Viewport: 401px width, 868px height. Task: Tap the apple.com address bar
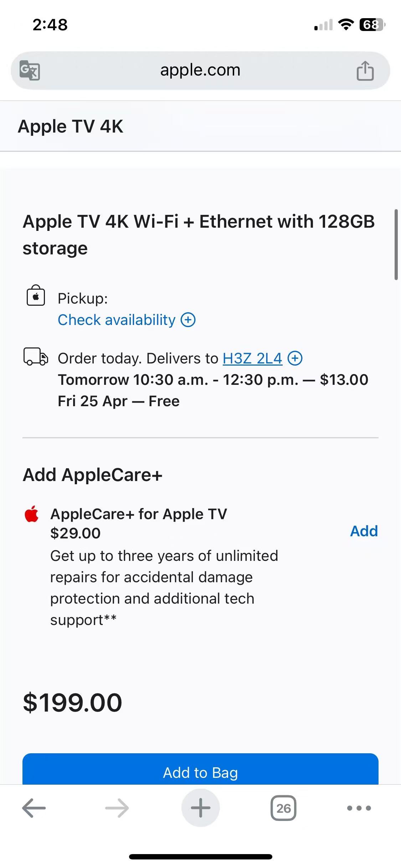click(x=200, y=70)
